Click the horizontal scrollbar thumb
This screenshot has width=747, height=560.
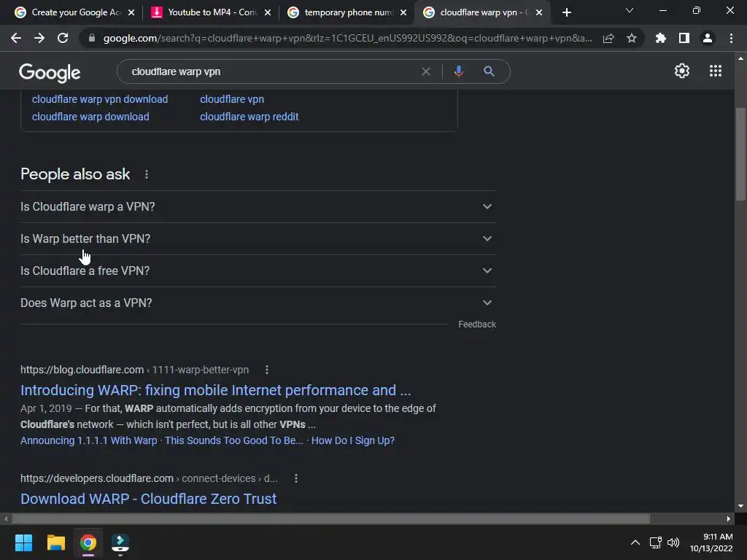coord(331,518)
